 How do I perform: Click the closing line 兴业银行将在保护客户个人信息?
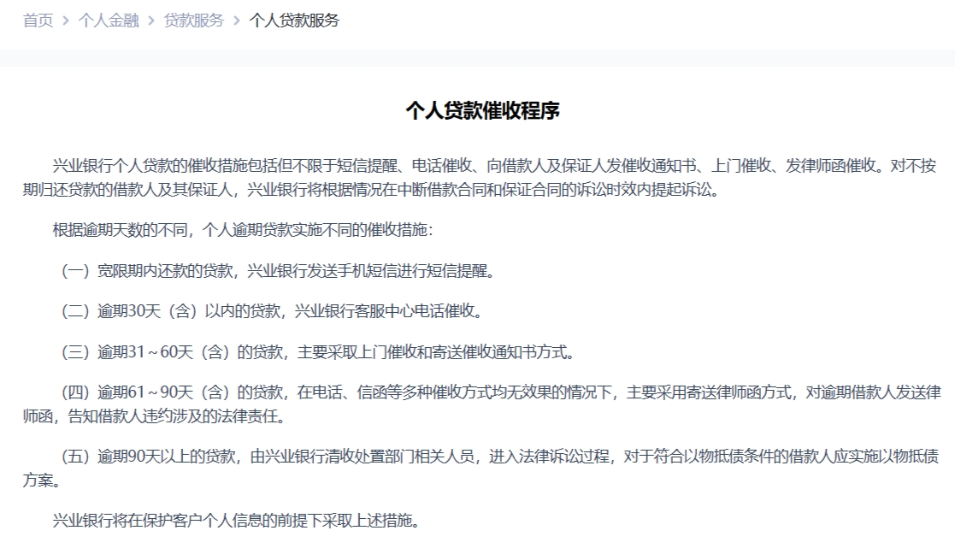[x=236, y=521]
